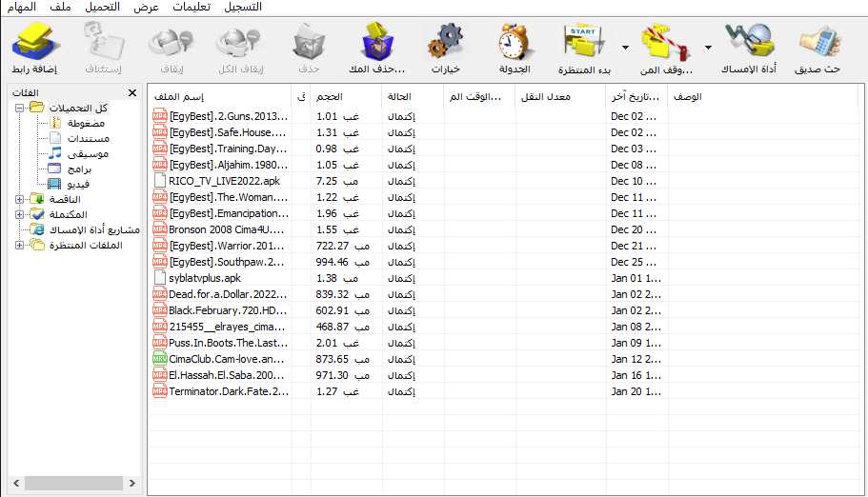Open dropdown arrow next to Stop Queue
The image size is (868, 497).
(x=708, y=48)
